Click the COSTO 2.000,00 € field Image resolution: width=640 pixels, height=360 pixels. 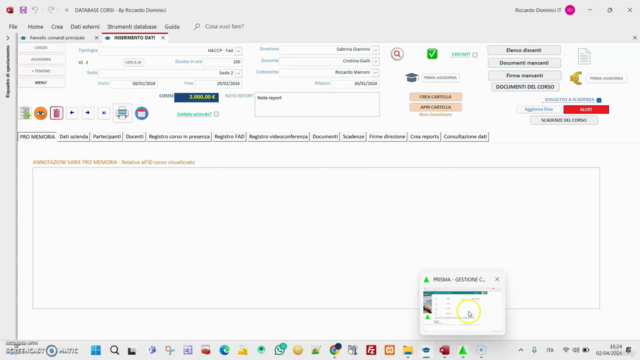[196, 97]
